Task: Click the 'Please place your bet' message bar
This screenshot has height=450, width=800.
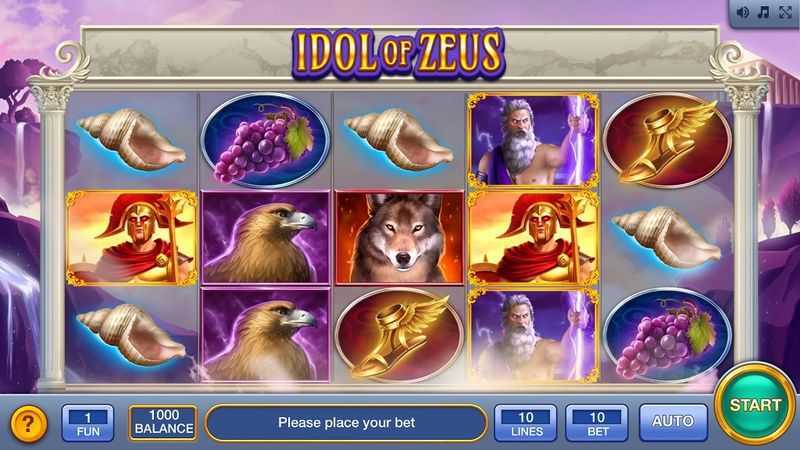Action: click(x=346, y=422)
